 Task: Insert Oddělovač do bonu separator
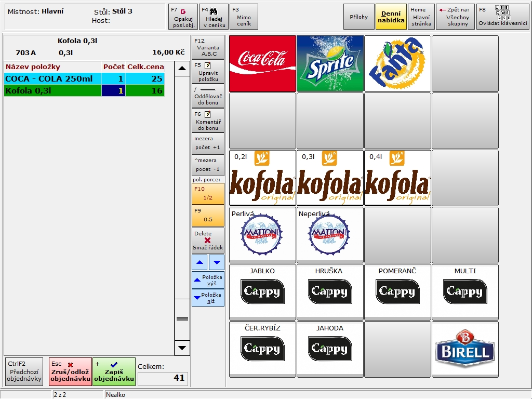208,96
